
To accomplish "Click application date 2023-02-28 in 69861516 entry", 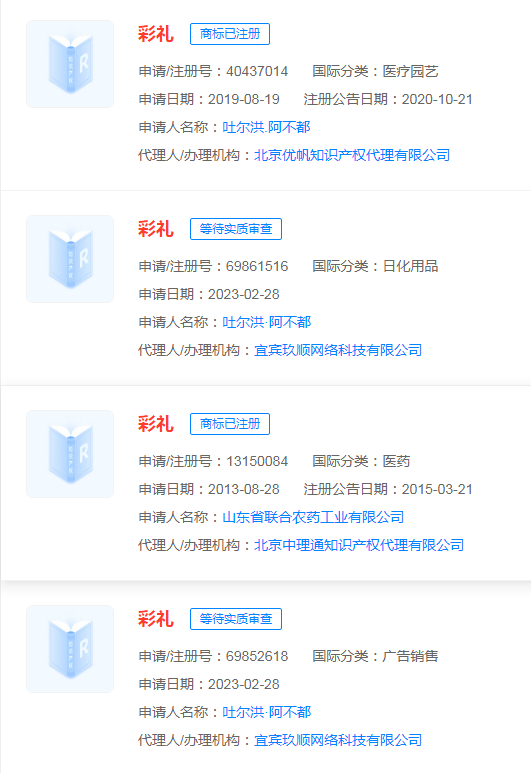I will click(244, 294).
